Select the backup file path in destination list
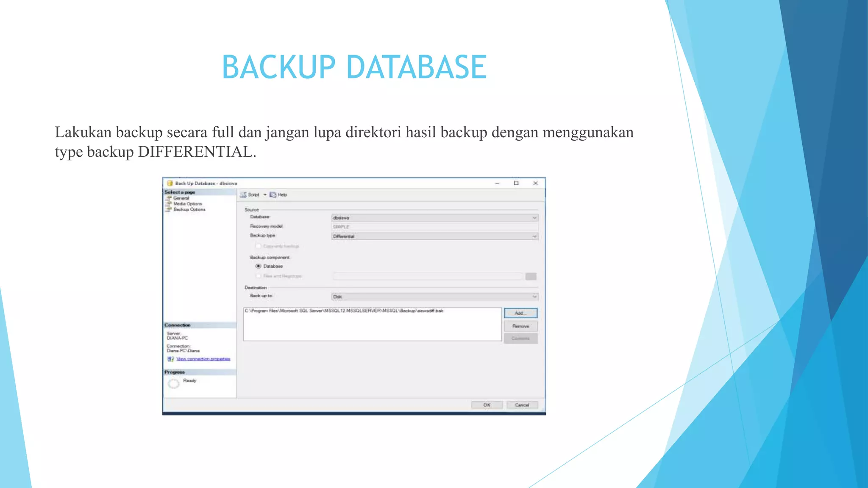This screenshot has height=488, width=868. click(344, 311)
